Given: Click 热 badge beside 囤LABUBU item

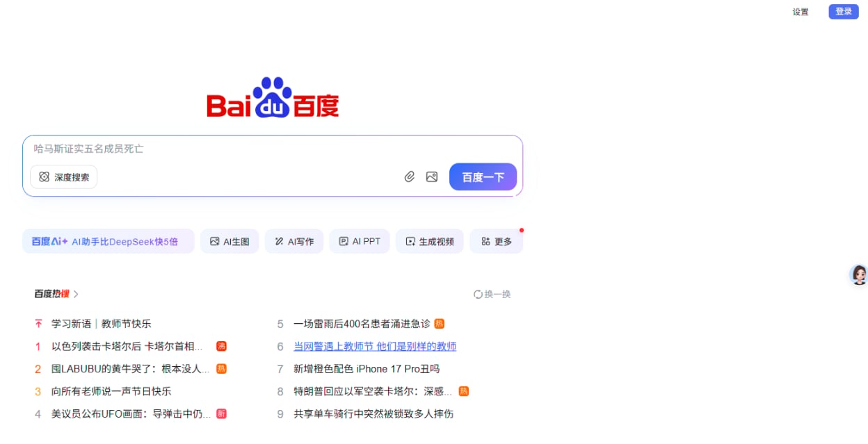Looking at the screenshot, I should pos(221,368).
